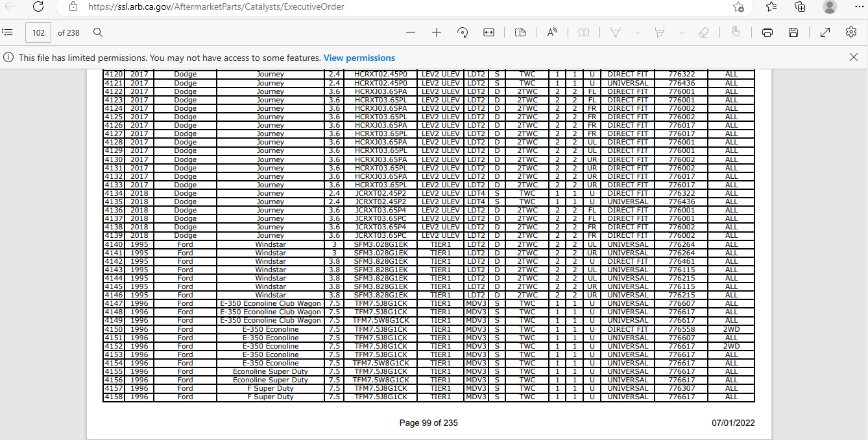Image resolution: width=868 pixels, height=440 pixels.
Task: Refresh the browser page
Action: [x=38, y=7]
